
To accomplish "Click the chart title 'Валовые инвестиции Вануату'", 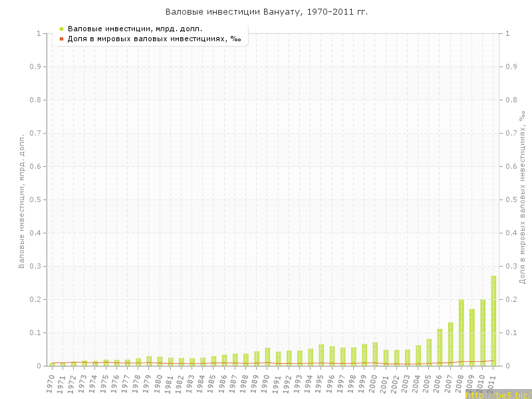I will pos(266,12).
